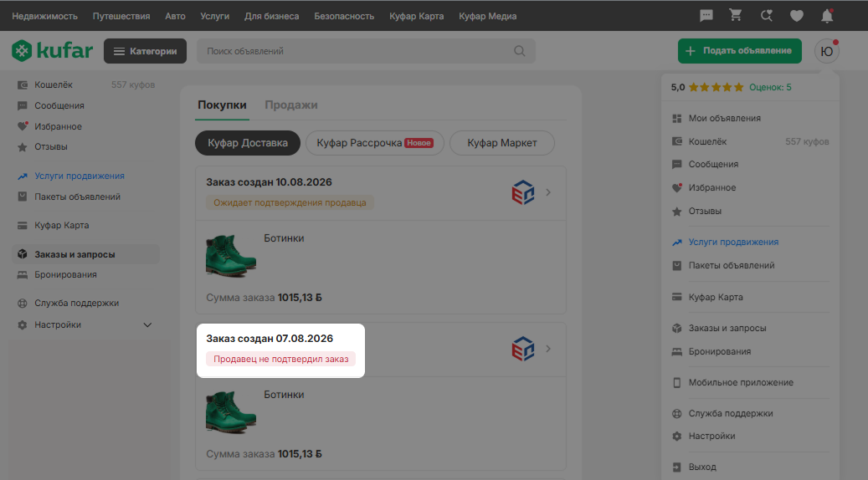Click delivery service logo on 07.08.2026 order
Image resolution: width=868 pixels, height=480 pixels.
tap(522, 349)
